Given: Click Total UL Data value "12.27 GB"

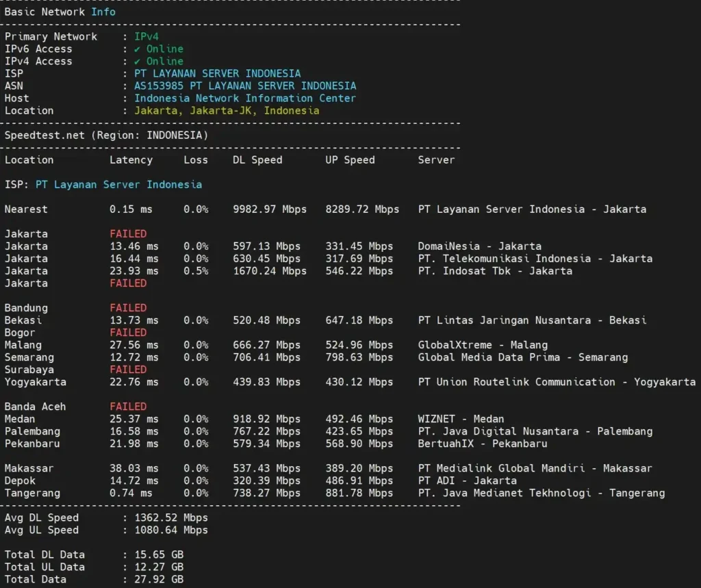Looking at the screenshot, I should tap(159, 567).
